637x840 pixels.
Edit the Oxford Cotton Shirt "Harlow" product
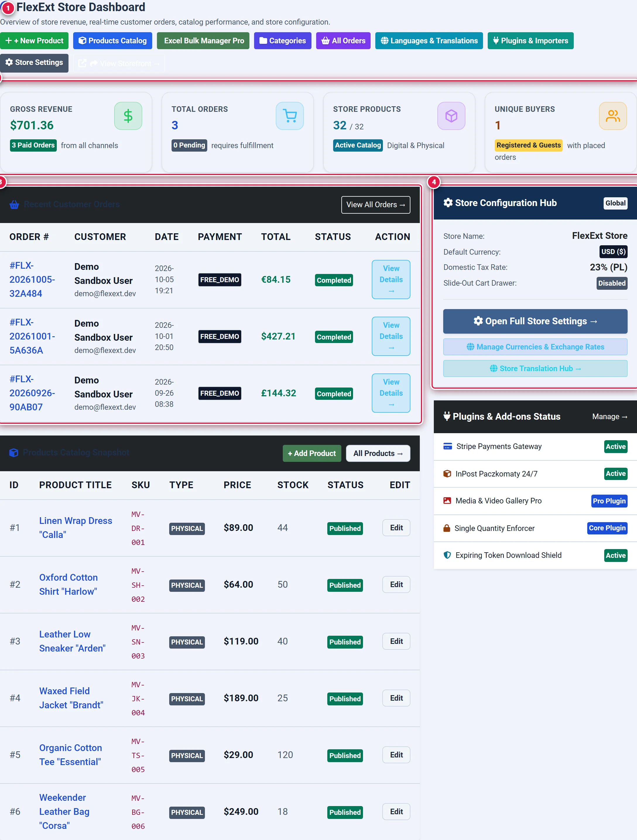pos(396,584)
